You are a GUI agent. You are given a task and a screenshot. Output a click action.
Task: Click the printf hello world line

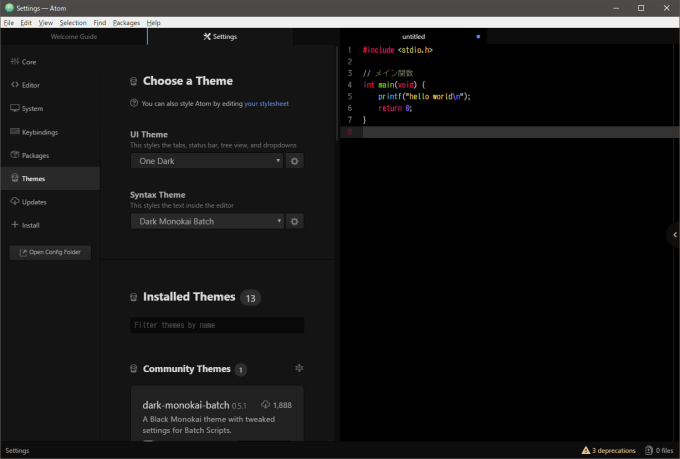click(x=424, y=97)
